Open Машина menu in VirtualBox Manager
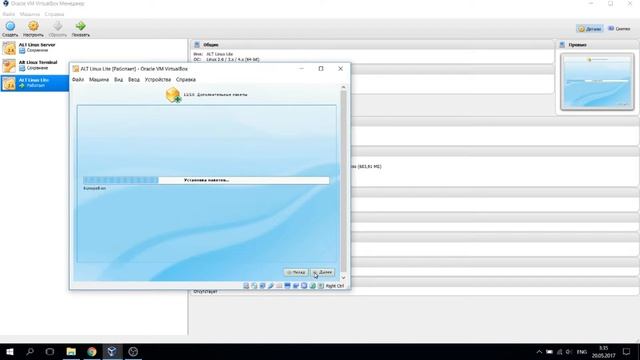This screenshot has height=360, width=640. click(x=30, y=14)
